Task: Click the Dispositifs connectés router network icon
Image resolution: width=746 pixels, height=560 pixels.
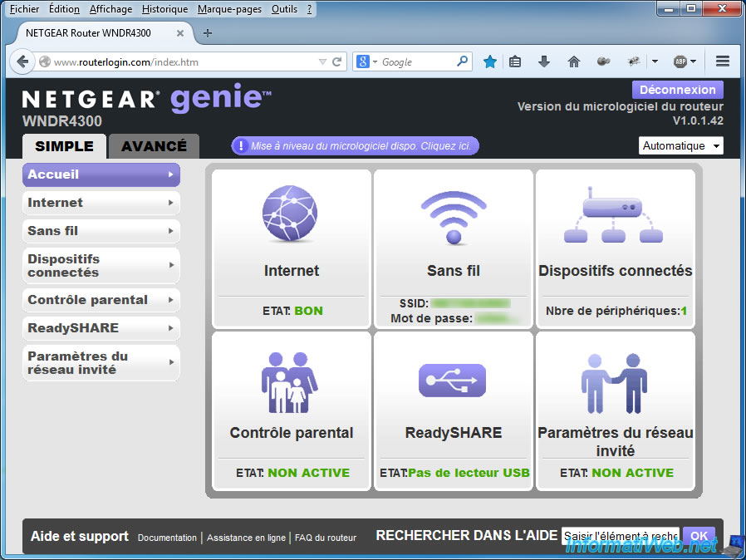Action: click(613, 214)
